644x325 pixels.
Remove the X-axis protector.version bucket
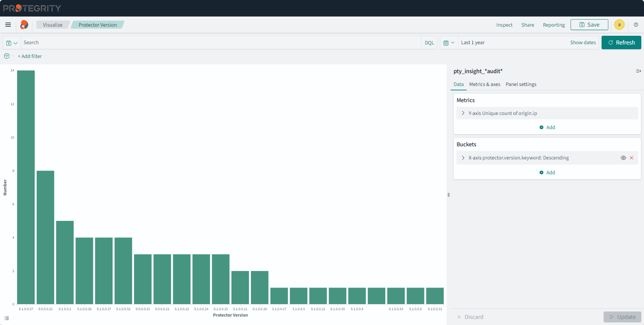point(632,158)
